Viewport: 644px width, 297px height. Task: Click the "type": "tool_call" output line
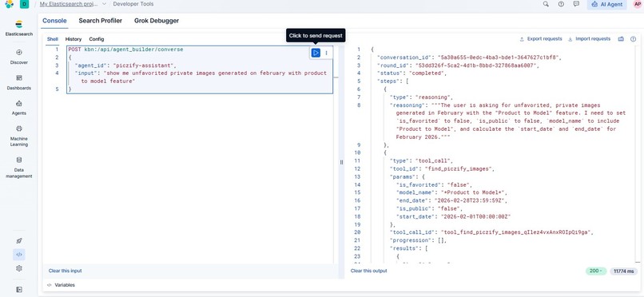(421, 161)
